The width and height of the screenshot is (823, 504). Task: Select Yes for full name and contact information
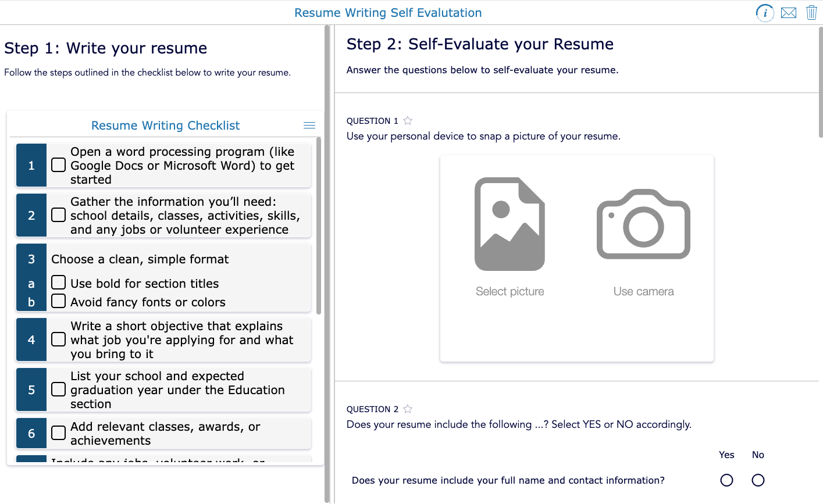(x=726, y=480)
